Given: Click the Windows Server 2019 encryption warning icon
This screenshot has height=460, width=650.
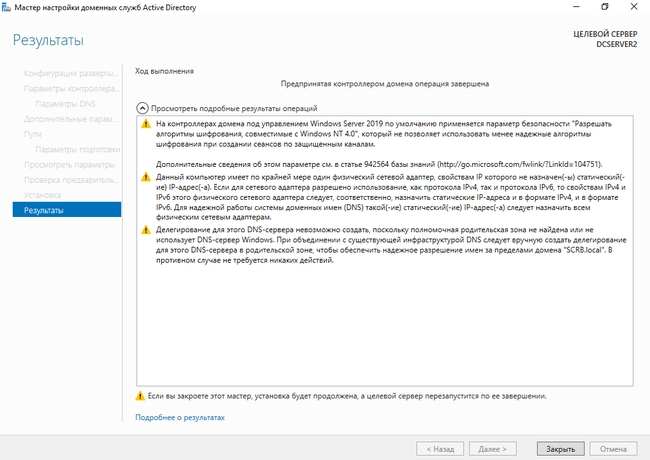Looking at the screenshot, I should 147,123.
